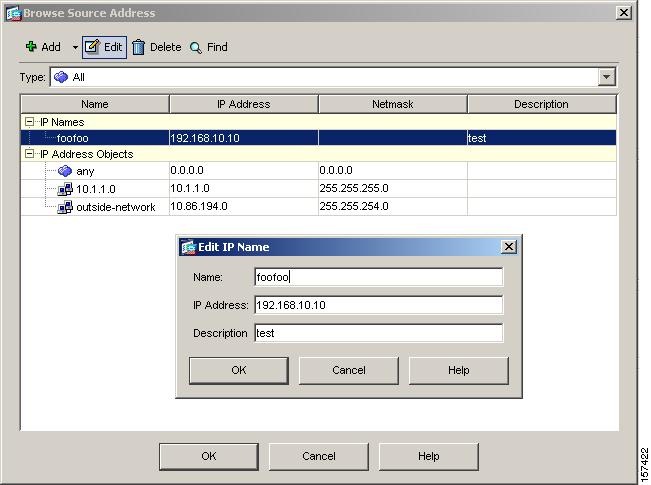Click the Browse Source Address title icon

point(13,13)
